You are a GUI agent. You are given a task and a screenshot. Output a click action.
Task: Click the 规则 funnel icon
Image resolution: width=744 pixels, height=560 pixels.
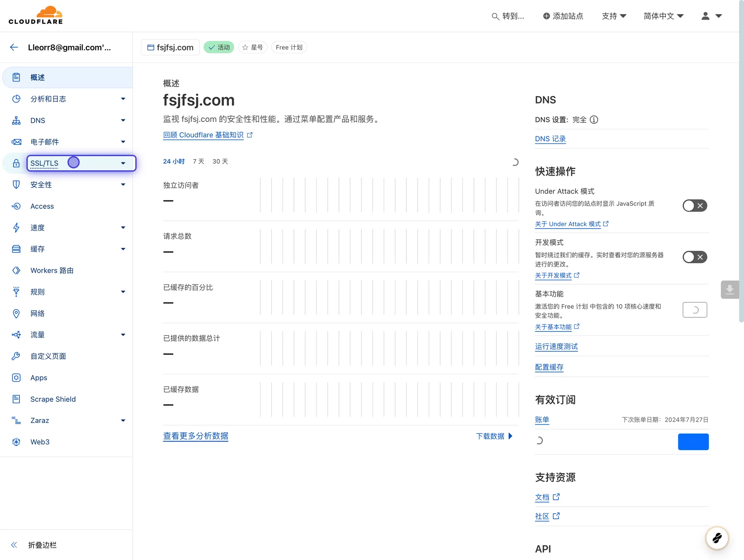(x=16, y=292)
